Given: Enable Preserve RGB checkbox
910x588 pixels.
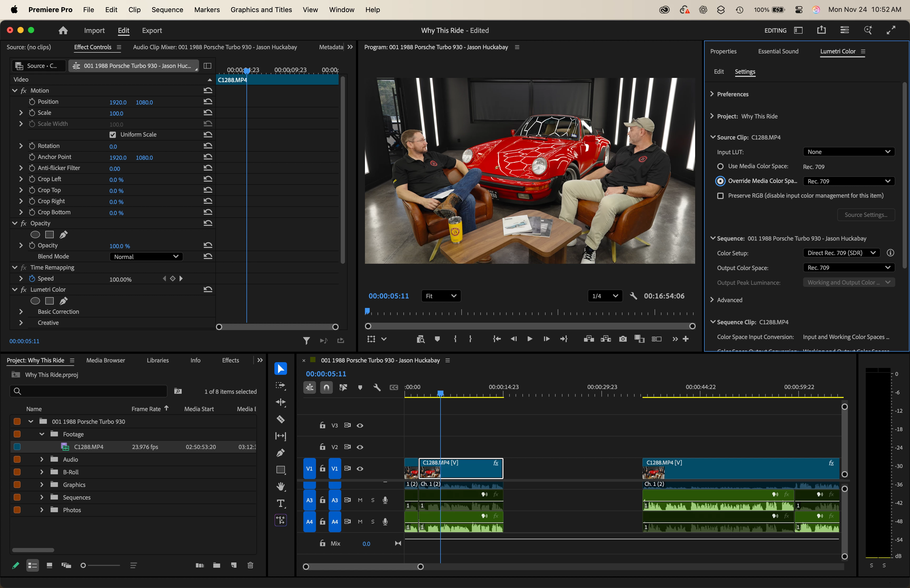Looking at the screenshot, I should coord(720,196).
